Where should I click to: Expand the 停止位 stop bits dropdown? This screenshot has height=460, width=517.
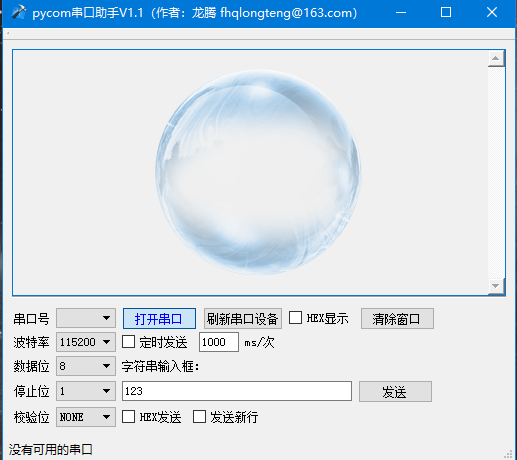click(86, 391)
